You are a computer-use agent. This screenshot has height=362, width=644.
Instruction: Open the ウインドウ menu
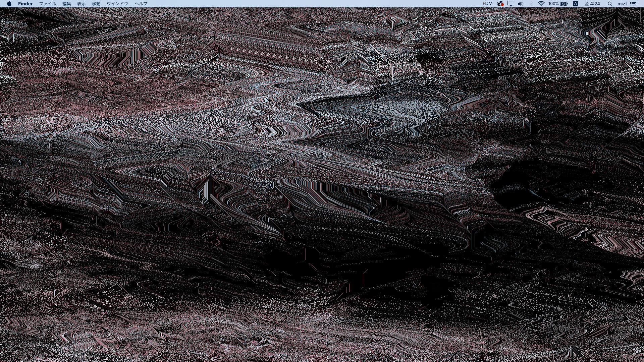[x=117, y=4]
